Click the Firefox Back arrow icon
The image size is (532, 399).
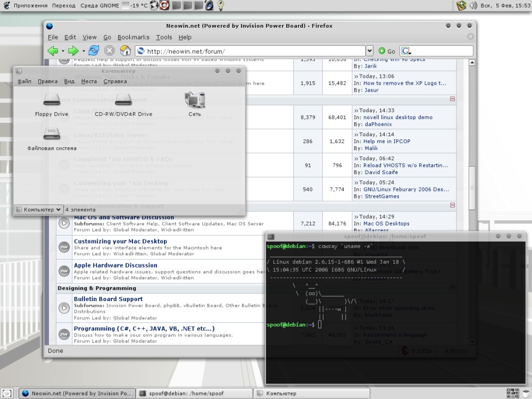point(53,51)
